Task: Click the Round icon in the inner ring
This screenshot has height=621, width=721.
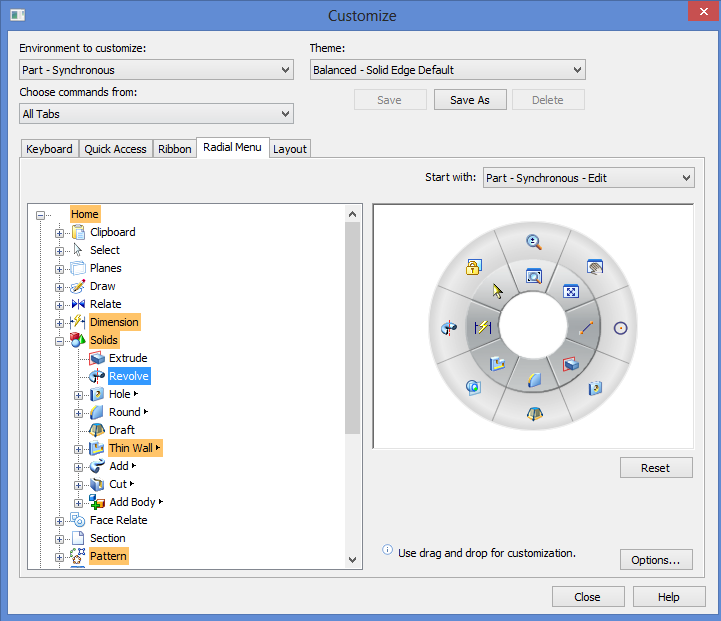Action: click(x=534, y=380)
